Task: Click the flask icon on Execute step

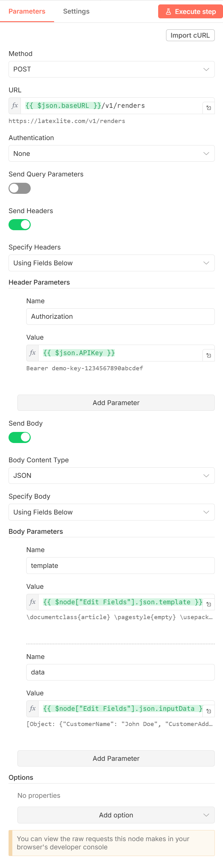Action: (x=168, y=11)
